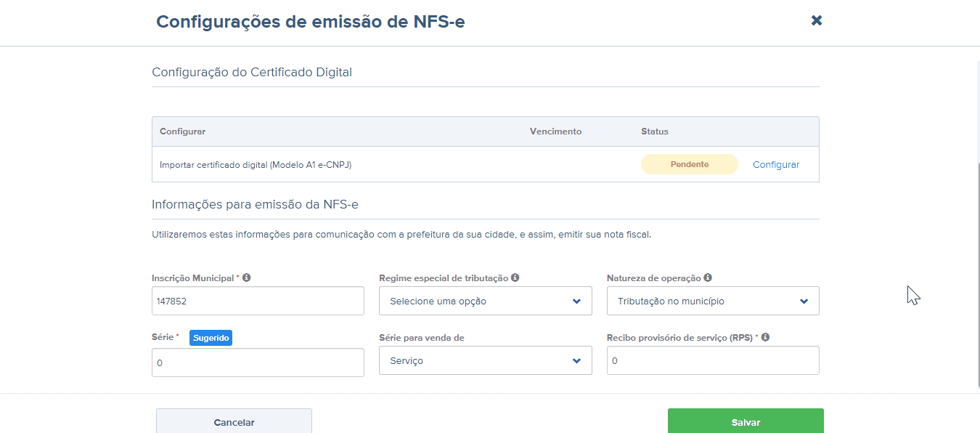Open Regime especial de tributação dropdown
Screen dimensions: 980x433
486,301
